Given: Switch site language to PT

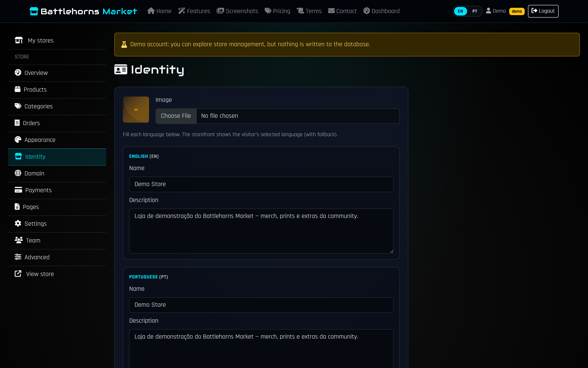Looking at the screenshot, I should (474, 11).
